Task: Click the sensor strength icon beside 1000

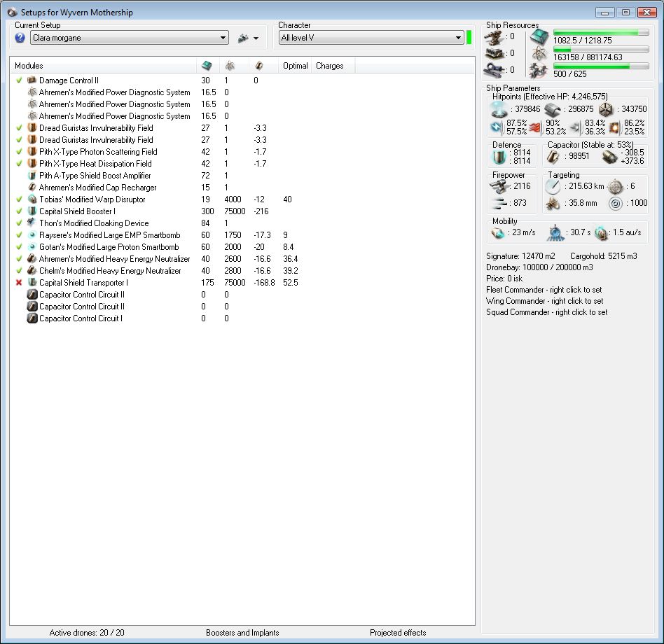Action: point(615,204)
